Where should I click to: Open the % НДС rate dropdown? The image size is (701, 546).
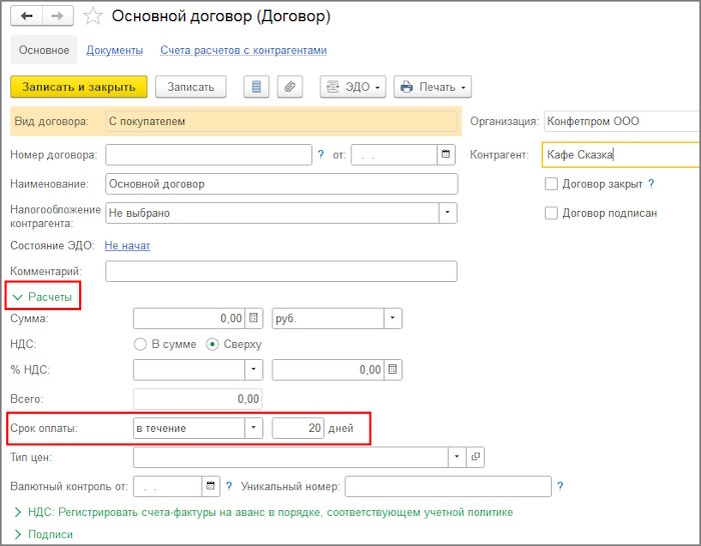click(253, 370)
